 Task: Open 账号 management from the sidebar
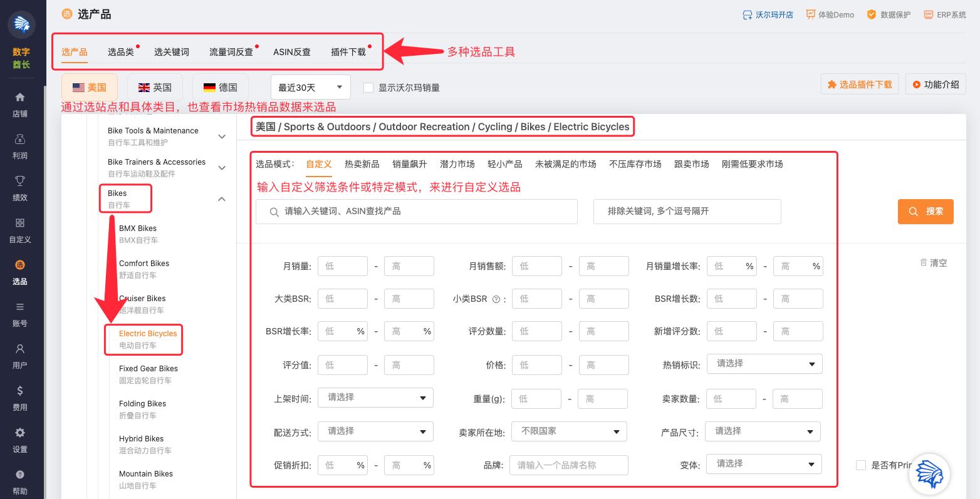click(19, 314)
